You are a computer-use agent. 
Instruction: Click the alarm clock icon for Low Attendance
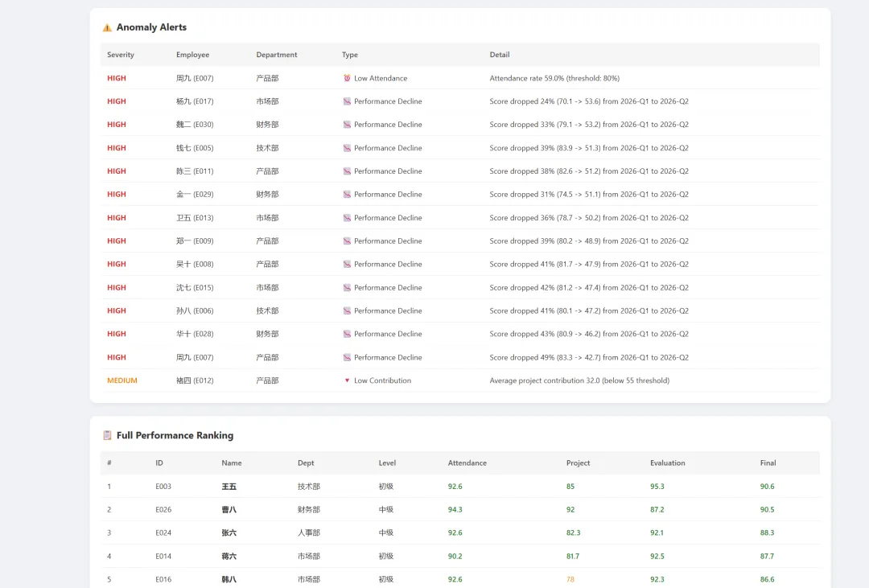click(347, 78)
